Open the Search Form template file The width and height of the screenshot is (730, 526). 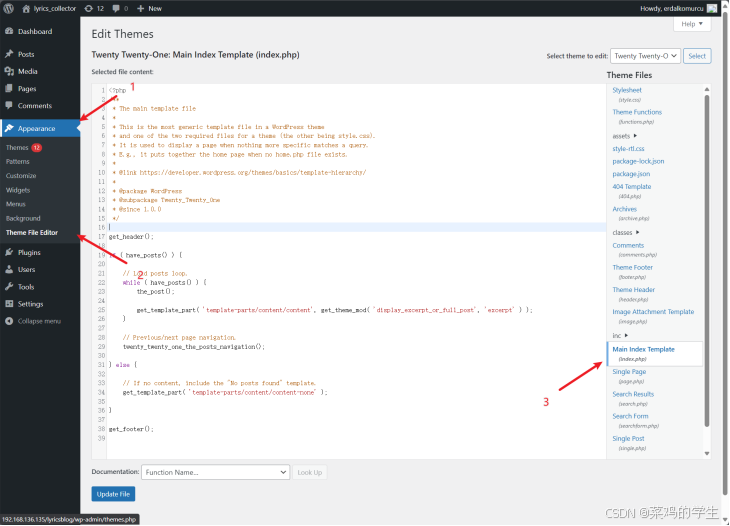630,416
